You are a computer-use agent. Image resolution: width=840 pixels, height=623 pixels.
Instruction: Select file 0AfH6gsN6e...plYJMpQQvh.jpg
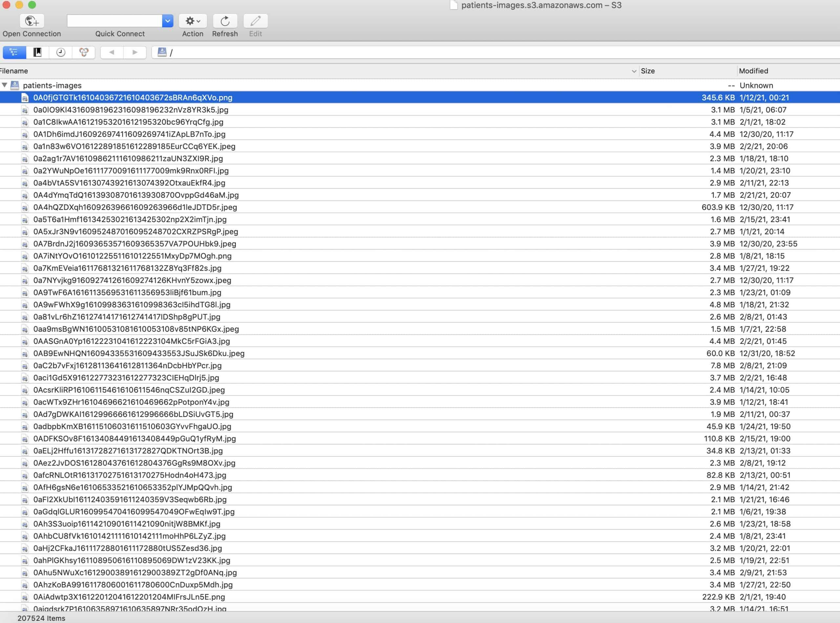tap(420, 487)
